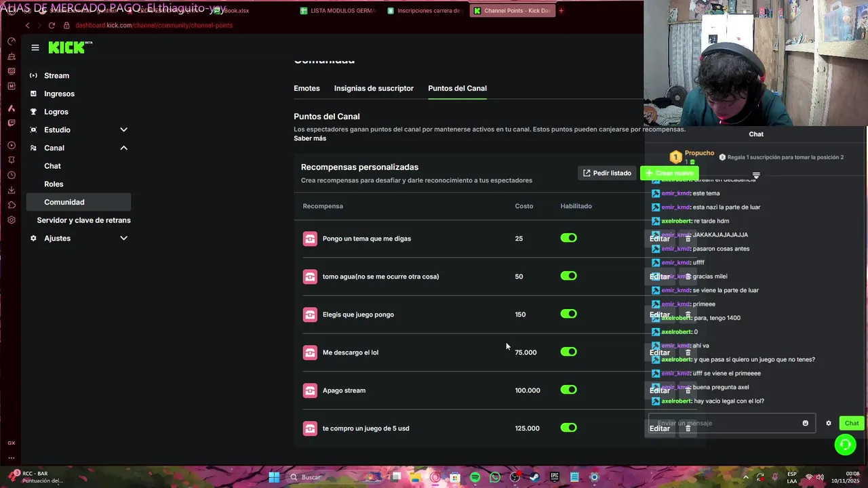Open WhatsApp from the taskbar
Image resolution: width=868 pixels, height=488 pixels.
495,477
